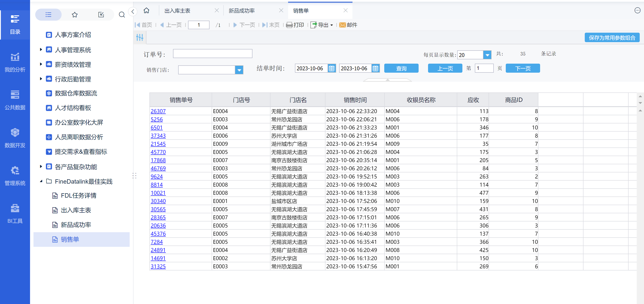Click the print icon in toolbar

coord(289,25)
